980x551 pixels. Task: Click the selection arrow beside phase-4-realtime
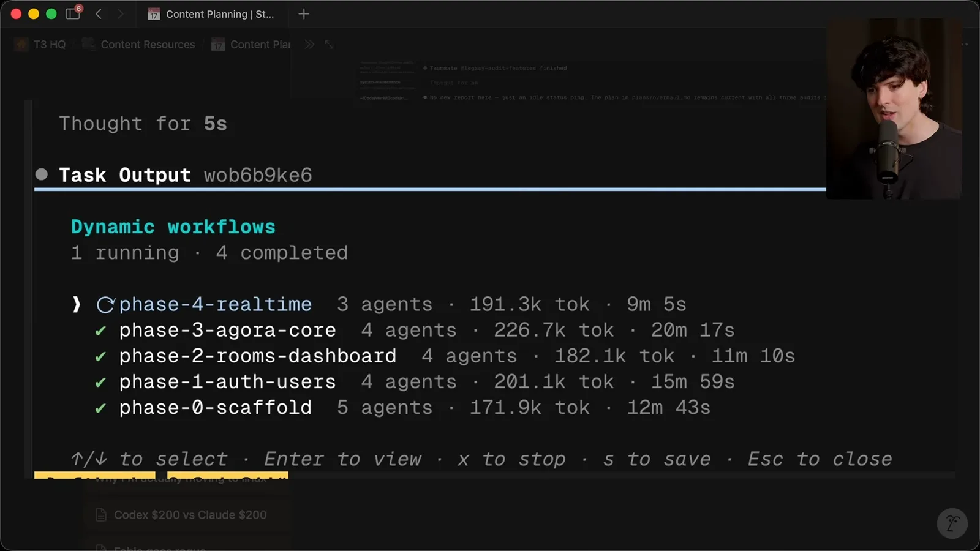click(x=76, y=304)
